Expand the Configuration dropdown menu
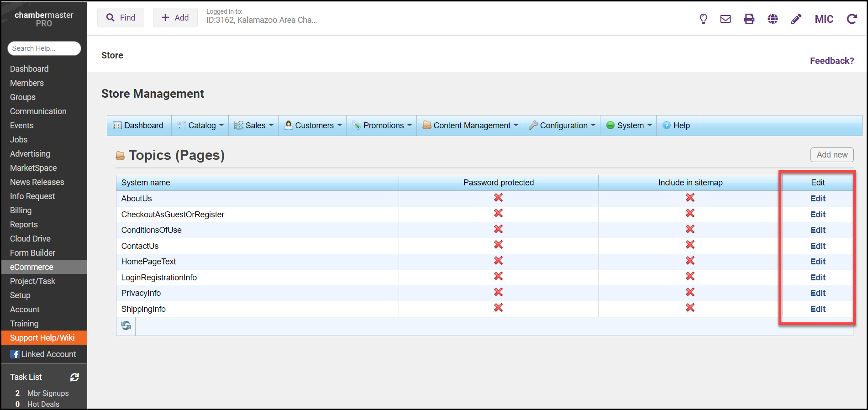868x410 pixels. tap(563, 126)
